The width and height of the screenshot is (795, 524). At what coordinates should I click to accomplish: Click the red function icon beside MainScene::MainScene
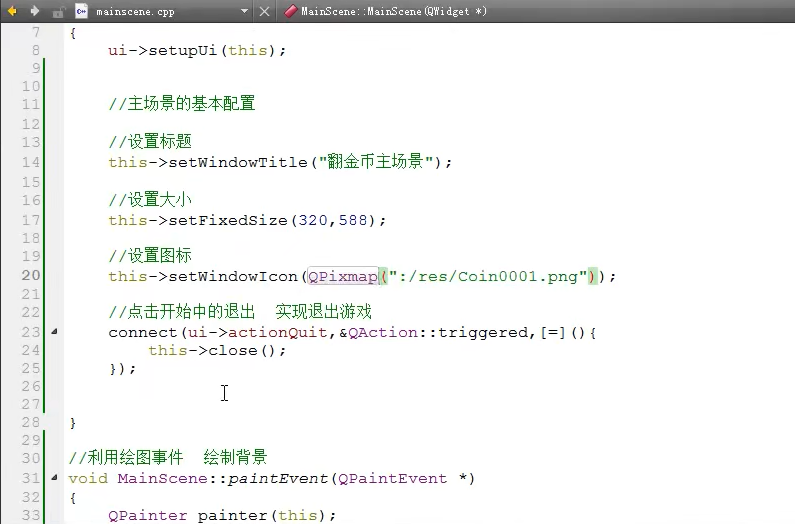(291, 11)
